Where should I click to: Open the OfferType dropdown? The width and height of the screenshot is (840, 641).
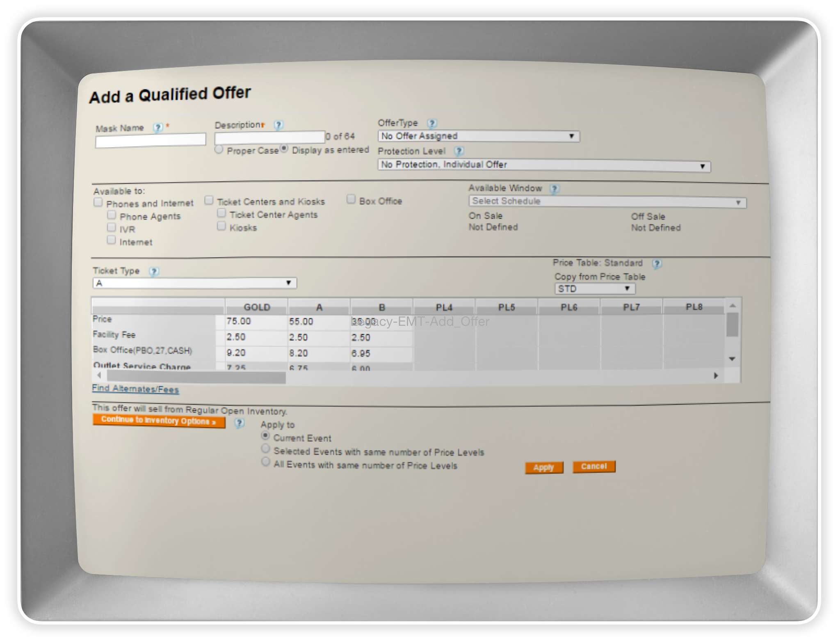[478, 136]
